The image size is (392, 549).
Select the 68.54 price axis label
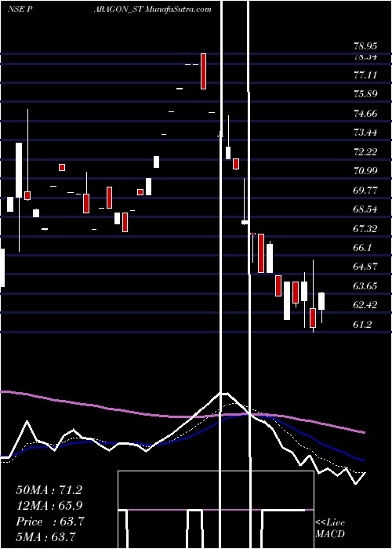coord(365,209)
